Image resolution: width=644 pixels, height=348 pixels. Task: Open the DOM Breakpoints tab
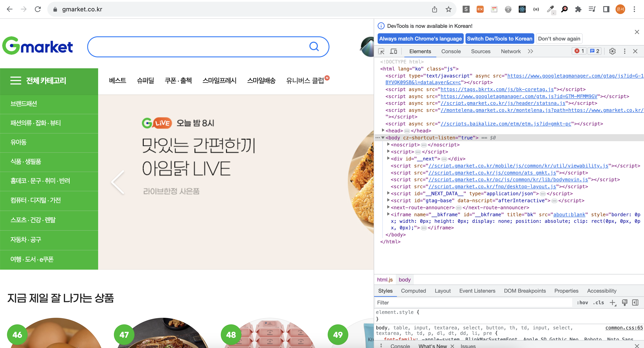[x=525, y=291]
